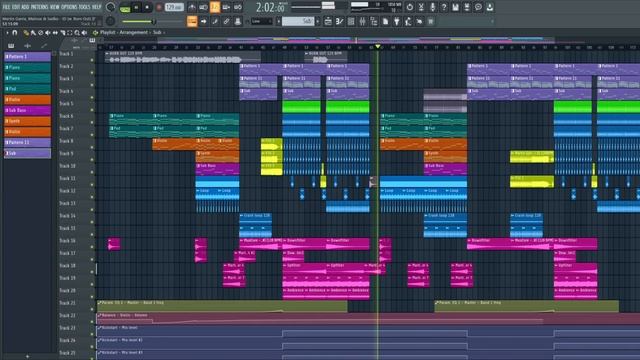The width and height of the screenshot is (640, 360).
Task: Select the playlist zoom magnifier tool
Action: 77,33
